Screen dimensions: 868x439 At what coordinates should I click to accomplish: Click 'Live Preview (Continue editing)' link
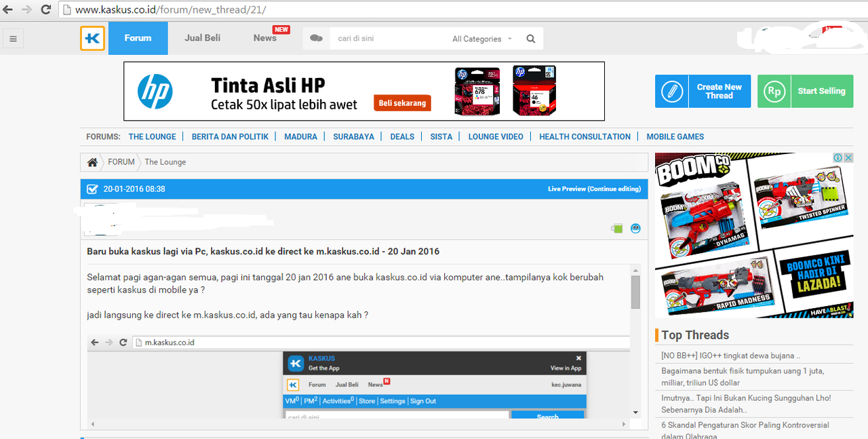click(594, 189)
